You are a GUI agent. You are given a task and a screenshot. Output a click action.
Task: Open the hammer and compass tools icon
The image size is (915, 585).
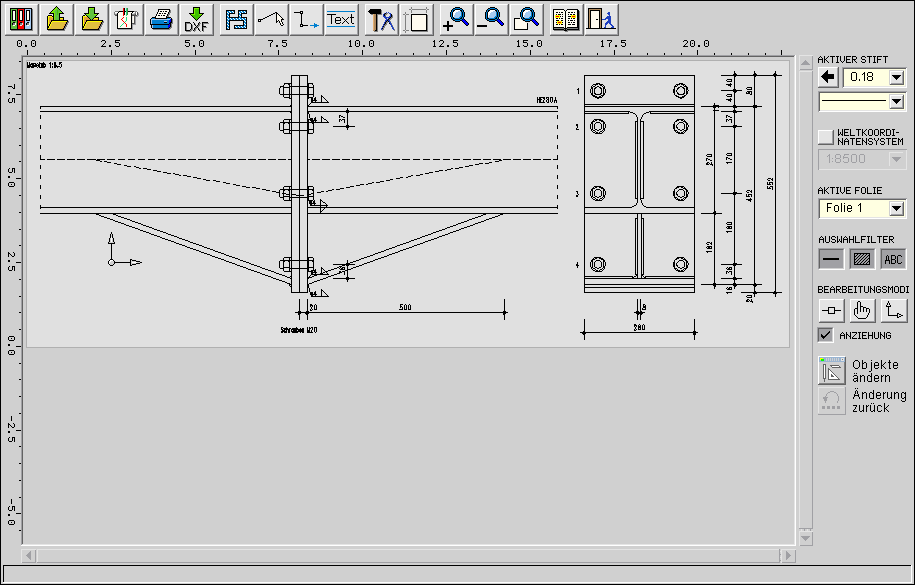382,19
